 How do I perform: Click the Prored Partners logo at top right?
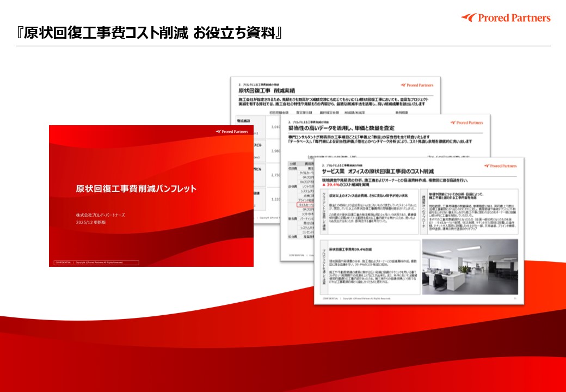[506, 18]
